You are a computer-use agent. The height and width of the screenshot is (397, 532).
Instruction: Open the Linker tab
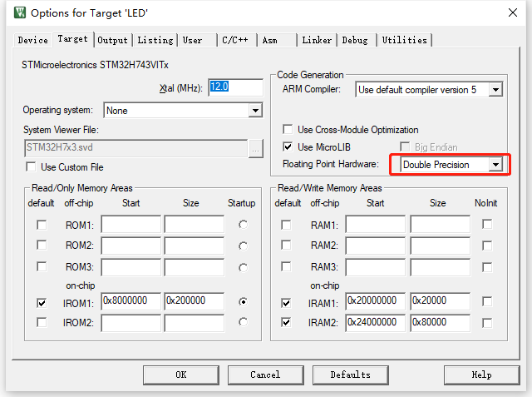[x=317, y=40]
